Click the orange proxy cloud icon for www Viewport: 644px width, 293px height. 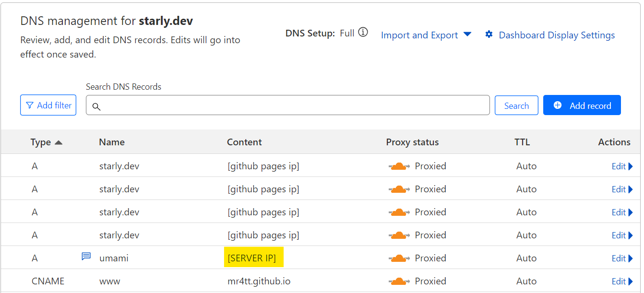(x=399, y=281)
